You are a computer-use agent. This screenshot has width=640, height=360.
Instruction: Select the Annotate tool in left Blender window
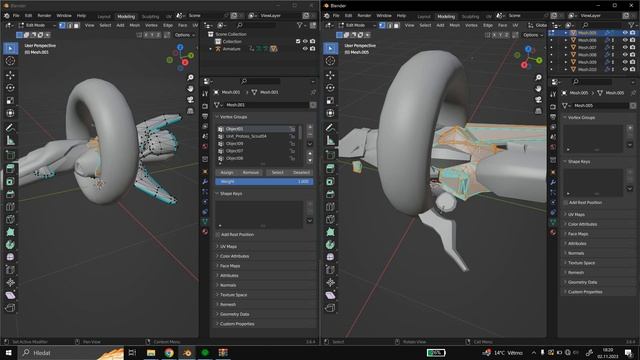(10, 128)
